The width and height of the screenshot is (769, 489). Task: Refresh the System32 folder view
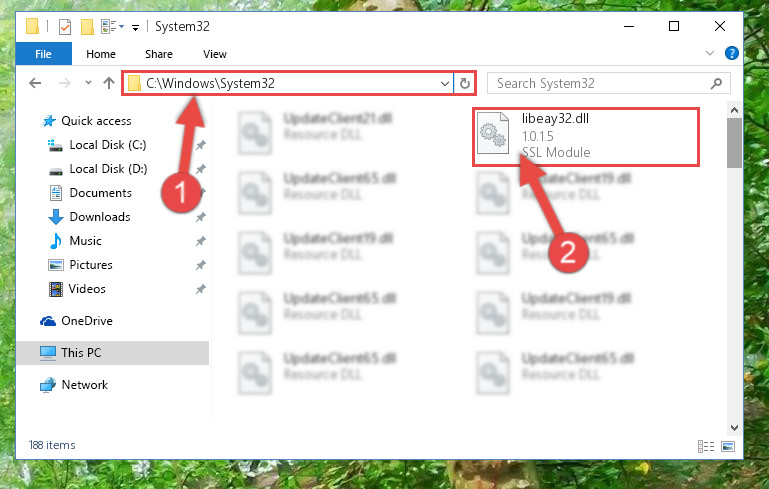[464, 83]
